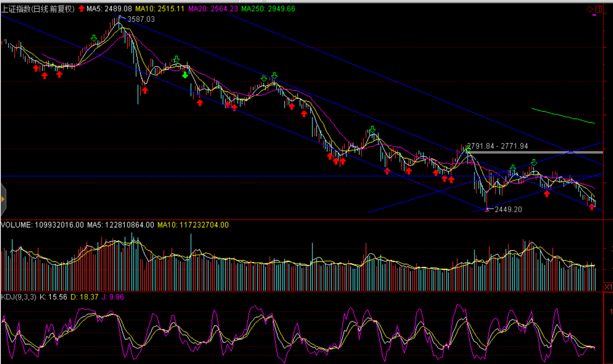Select the MA10 yellow indicator label
Image resolution: width=613 pixels, height=364 pixels.
160,9
